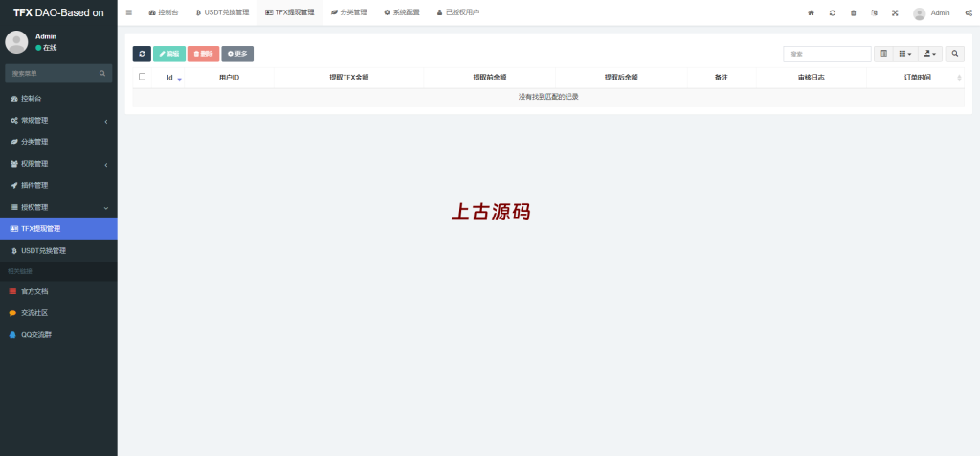Screen dimensions: 980x456
Task: Sort table by the Id column
Action: (168, 78)
